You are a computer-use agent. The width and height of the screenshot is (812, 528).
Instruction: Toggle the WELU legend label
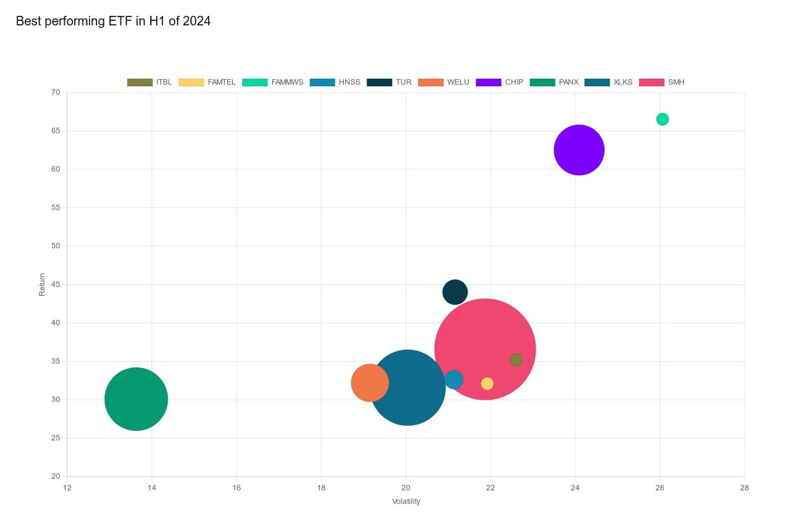(458, 82)
